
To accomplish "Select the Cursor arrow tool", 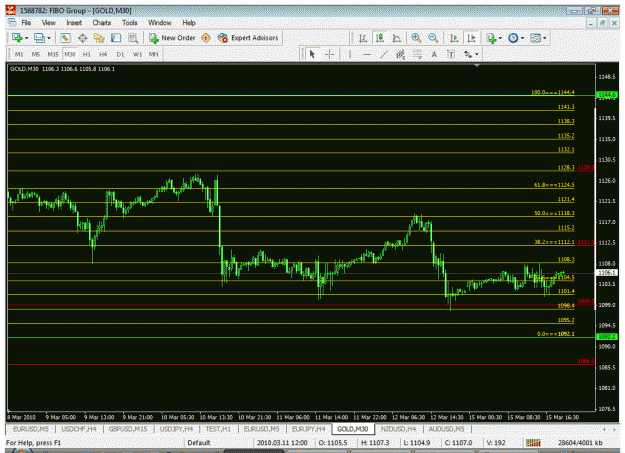I will click(x=312, y=54).
